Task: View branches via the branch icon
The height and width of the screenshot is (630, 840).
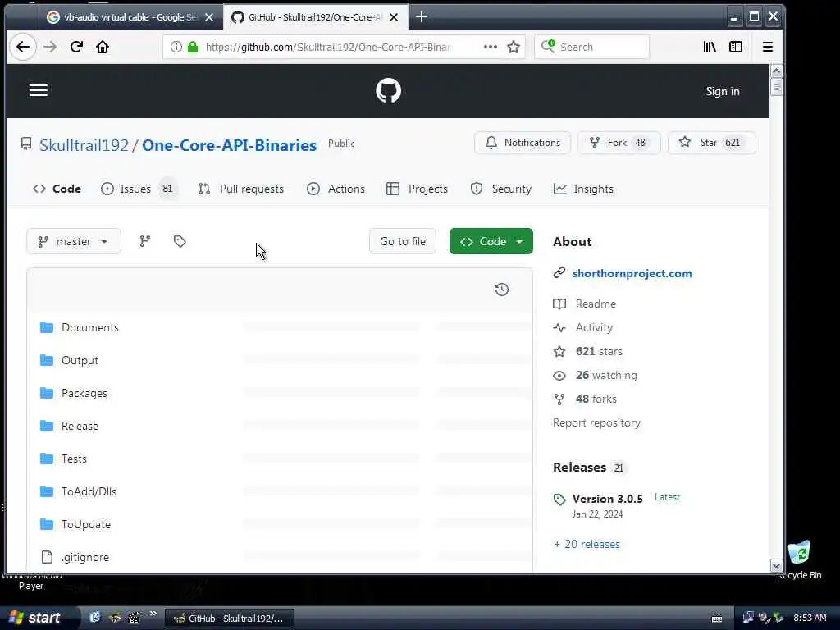Action: point(144,242)
